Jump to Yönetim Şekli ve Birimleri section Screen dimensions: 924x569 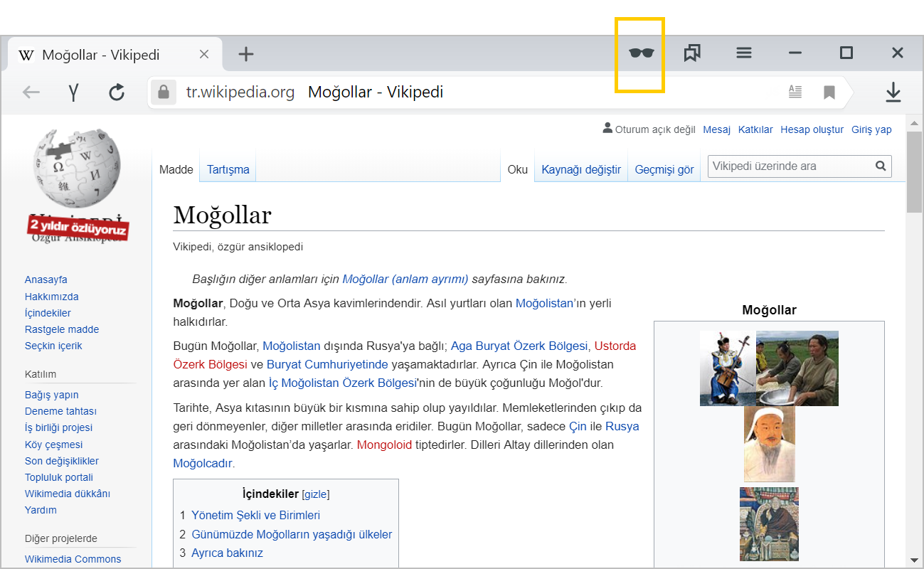255,515
